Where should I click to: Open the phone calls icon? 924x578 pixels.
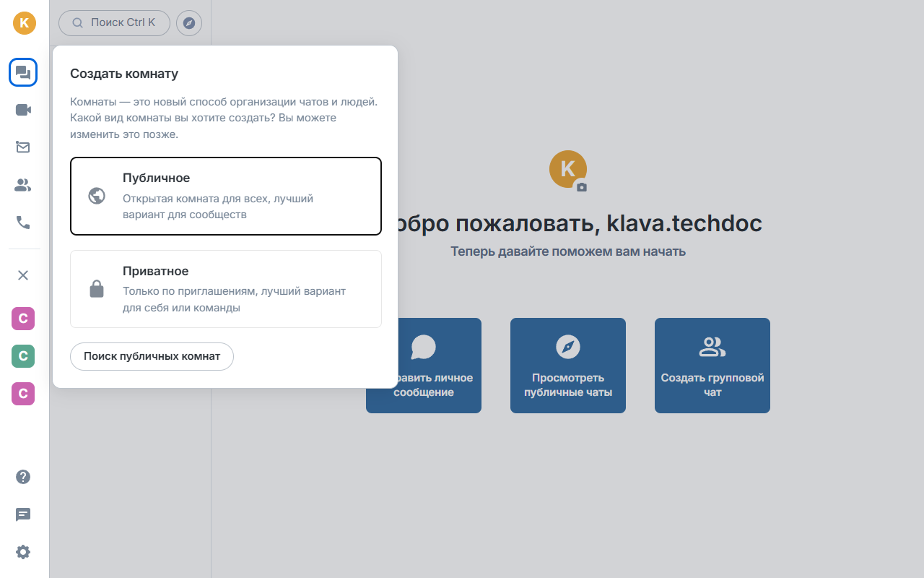[x=23, y=223]
